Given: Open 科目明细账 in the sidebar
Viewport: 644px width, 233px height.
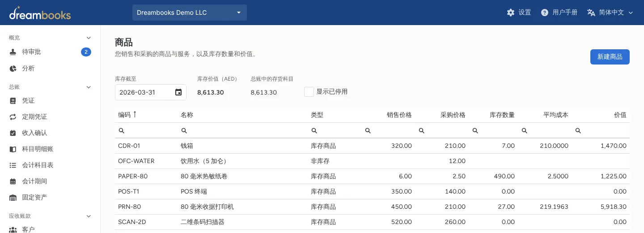Looking at the screenshot, I should [x=50, y=149].
